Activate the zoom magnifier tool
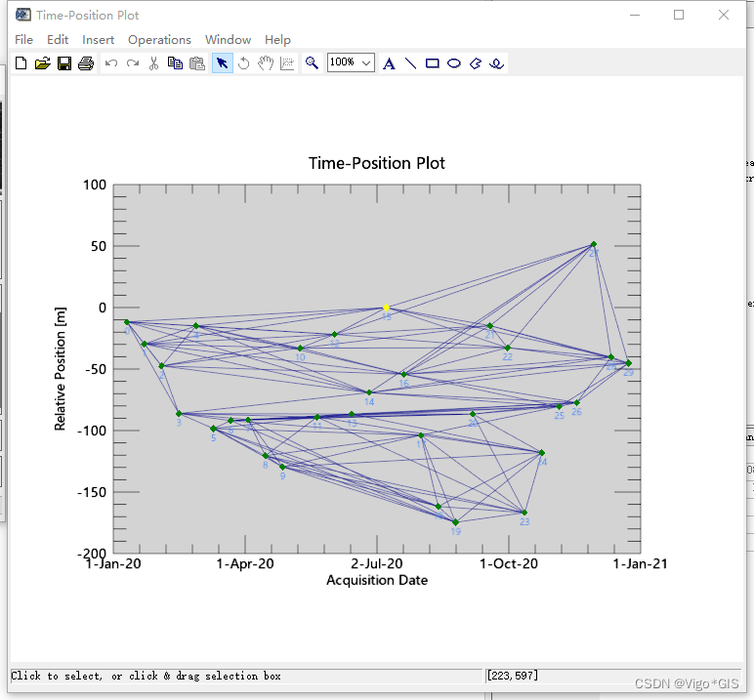Viewport: 754px width, 700px height. pos(312,63)
